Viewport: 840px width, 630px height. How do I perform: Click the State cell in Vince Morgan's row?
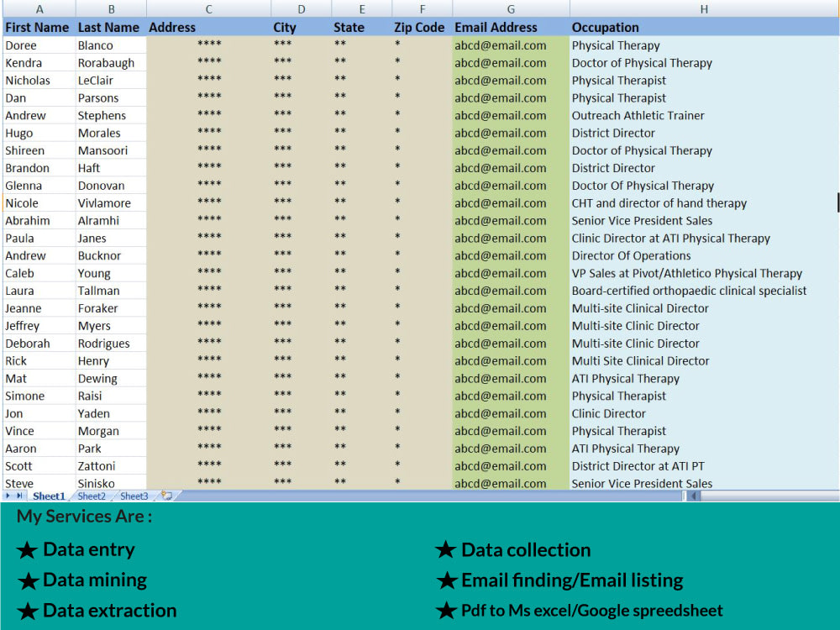coord(362,431)
